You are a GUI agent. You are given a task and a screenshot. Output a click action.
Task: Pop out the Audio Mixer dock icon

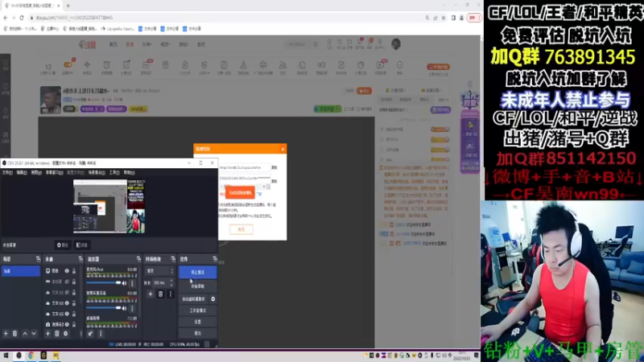[x=138, y=259]
